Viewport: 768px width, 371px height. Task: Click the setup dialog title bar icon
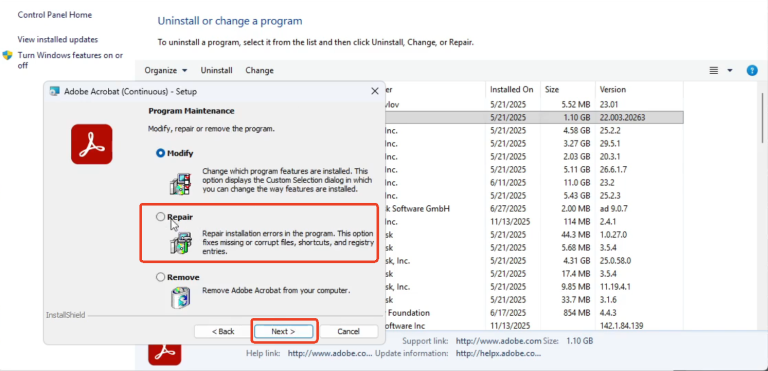pyautogui.click(x=55, y=91)
